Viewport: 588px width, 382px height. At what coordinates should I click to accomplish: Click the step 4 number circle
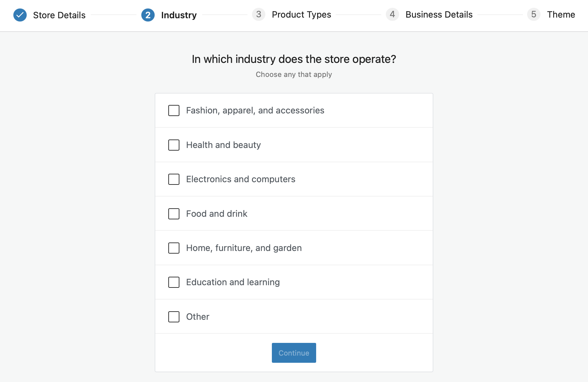(x=392, y=14)
